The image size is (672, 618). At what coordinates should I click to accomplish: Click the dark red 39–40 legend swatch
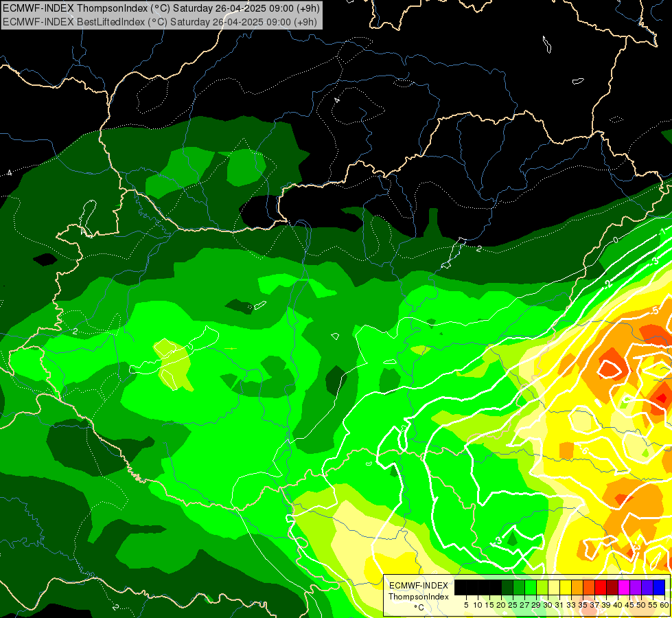tap(612, 587)
